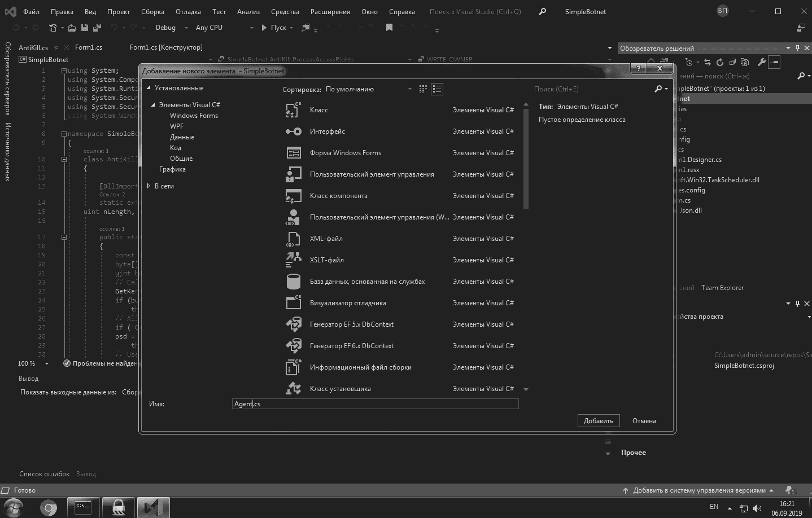The image size is (812, 518).
Task: Toggle the class AntiKill code fold
Action: point(64,160)
